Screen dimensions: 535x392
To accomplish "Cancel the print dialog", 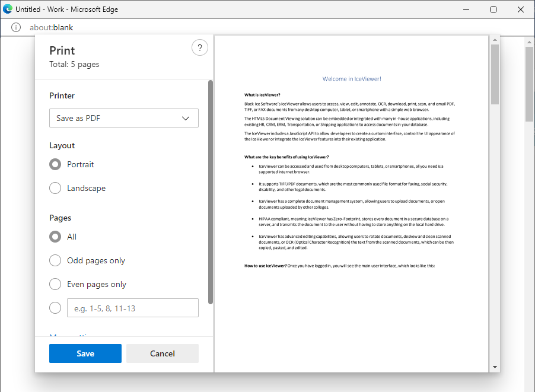I will [163, 353].
